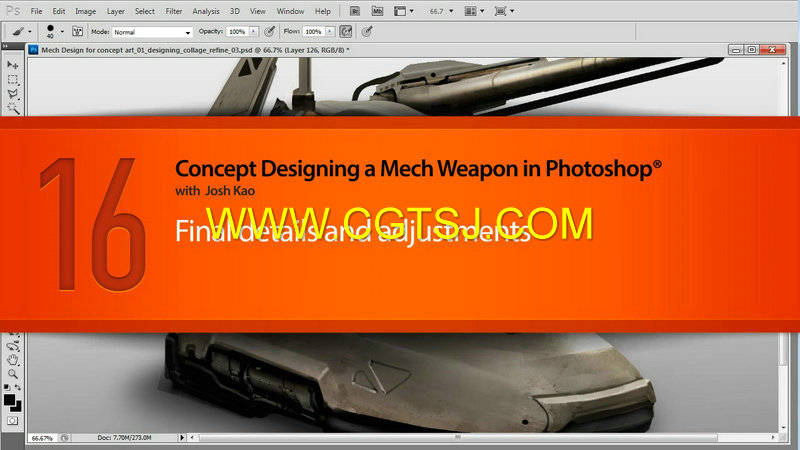Click the Flow value field
This screenshot has height=450, width=800.
coord(314,32)
